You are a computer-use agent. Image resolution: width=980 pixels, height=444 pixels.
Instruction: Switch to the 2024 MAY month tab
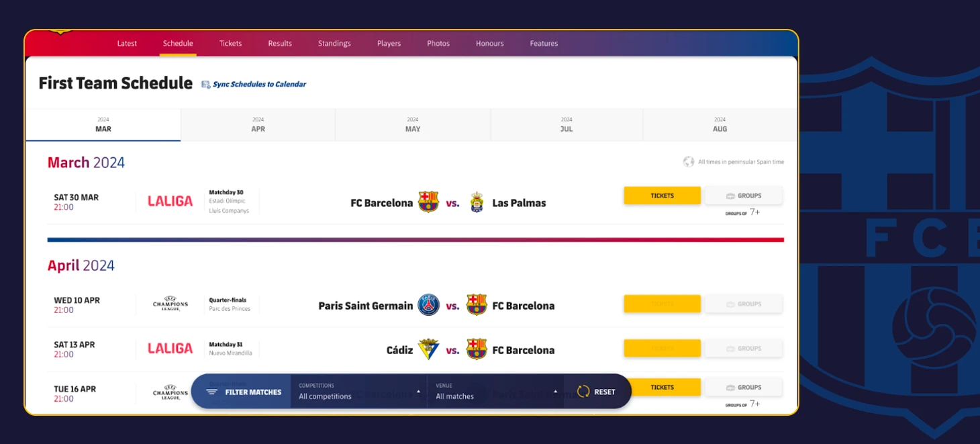click(413, 125)
